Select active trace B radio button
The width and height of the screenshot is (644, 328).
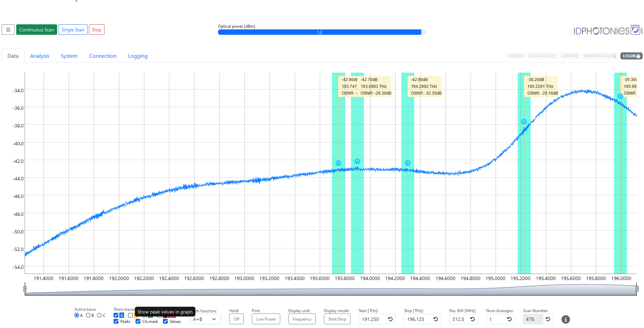pyautogui.click(x=88, y=315)
